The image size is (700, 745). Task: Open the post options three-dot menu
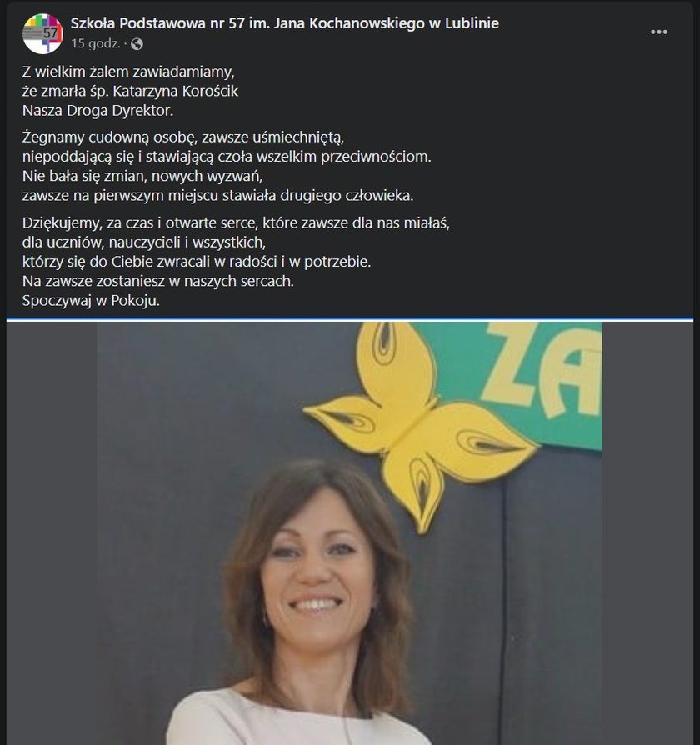point(658,32)
